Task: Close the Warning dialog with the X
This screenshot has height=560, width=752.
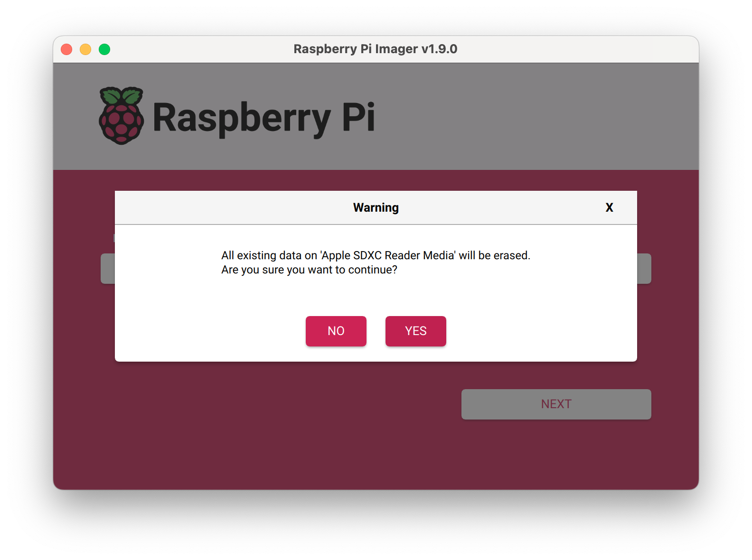Action: pos(609,207)
